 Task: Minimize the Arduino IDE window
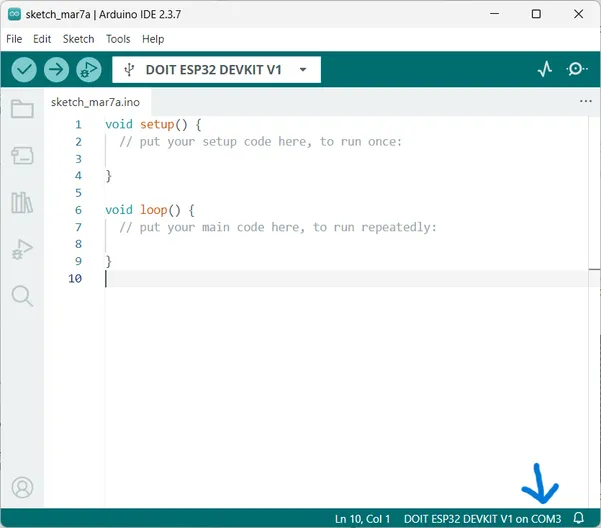click(494, 14)
